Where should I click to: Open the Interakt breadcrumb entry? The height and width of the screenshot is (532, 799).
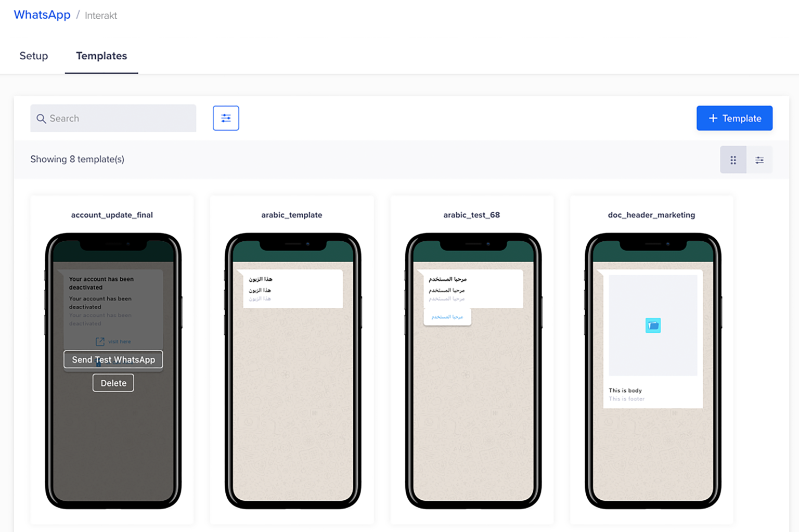coord(100,15)
